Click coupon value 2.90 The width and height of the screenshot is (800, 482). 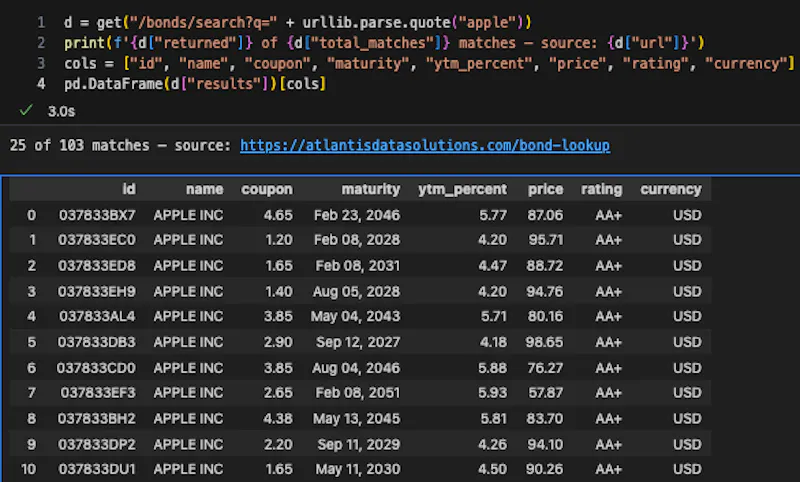279,342
